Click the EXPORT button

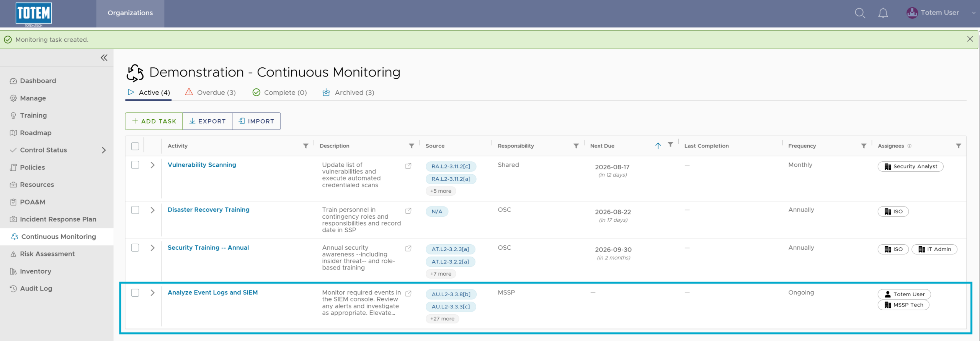tap(207, 121)
